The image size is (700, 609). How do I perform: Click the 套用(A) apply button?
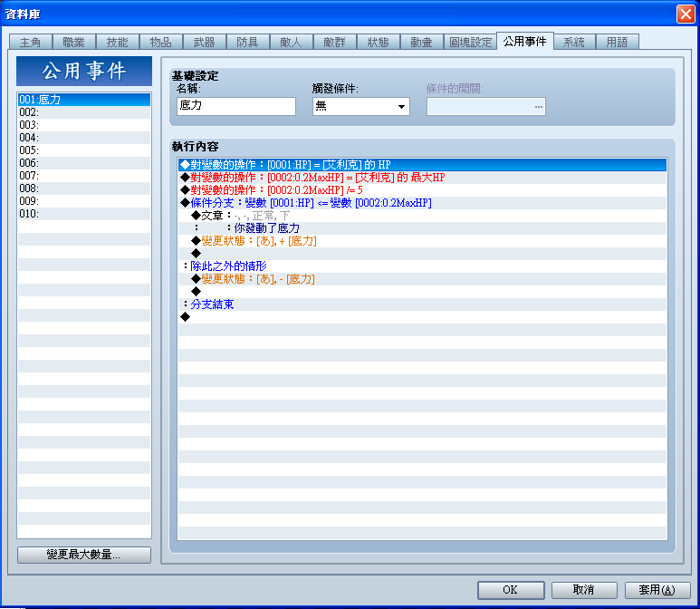pos(657,590)
